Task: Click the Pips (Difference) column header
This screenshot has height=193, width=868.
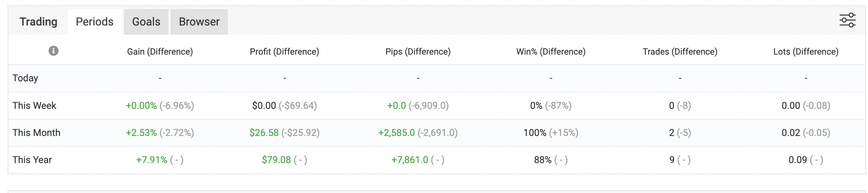Action: click(x=418, y=51)
